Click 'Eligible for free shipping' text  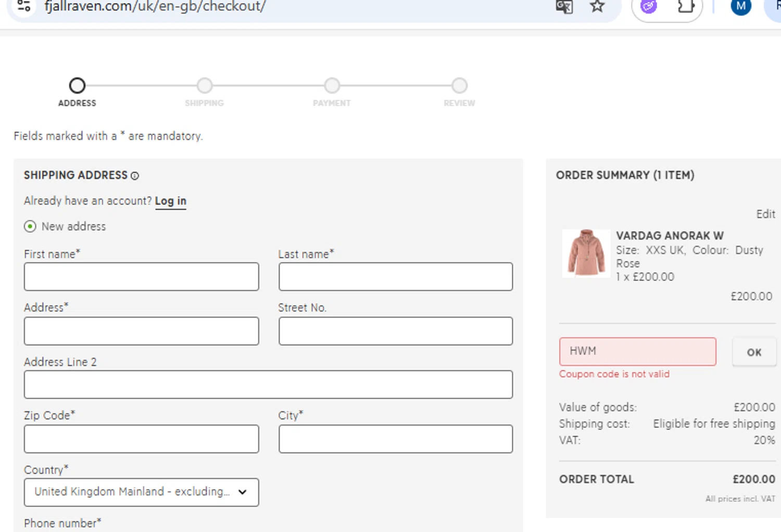point(714,424)
